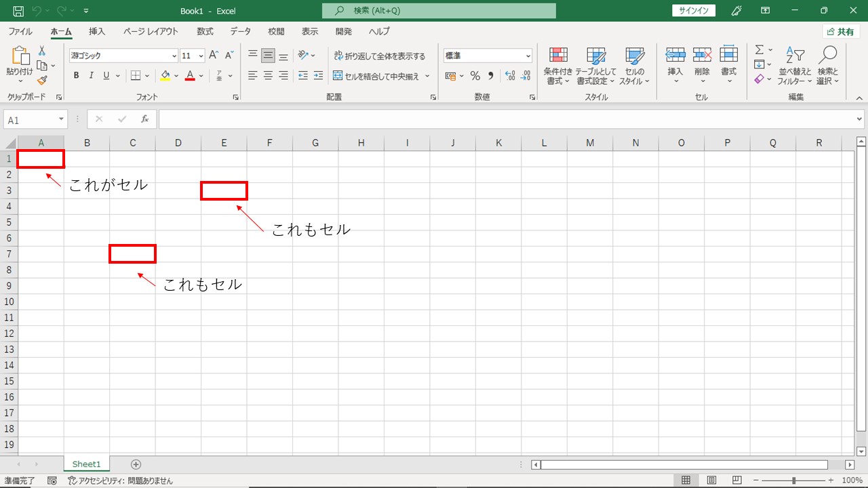Switch to the 挿入 ribbon tab
This screenshot has height=488, width=868.
[x=97, y=32]
